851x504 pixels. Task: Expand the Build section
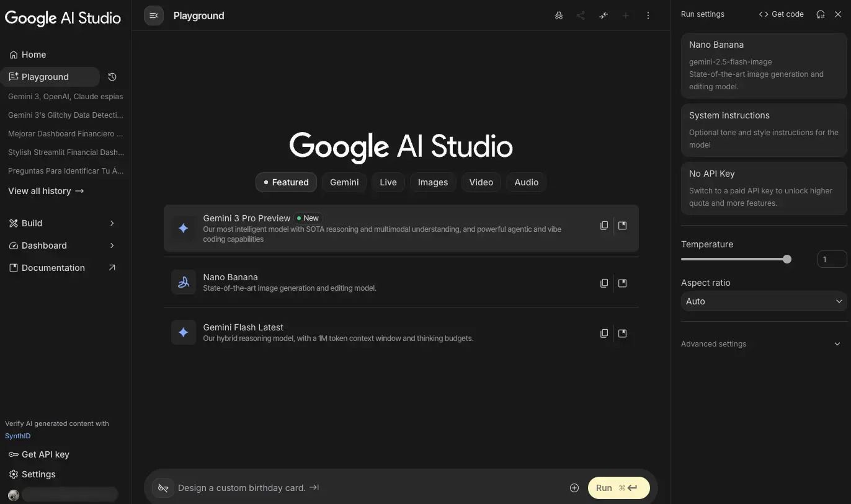pos(62,223)
